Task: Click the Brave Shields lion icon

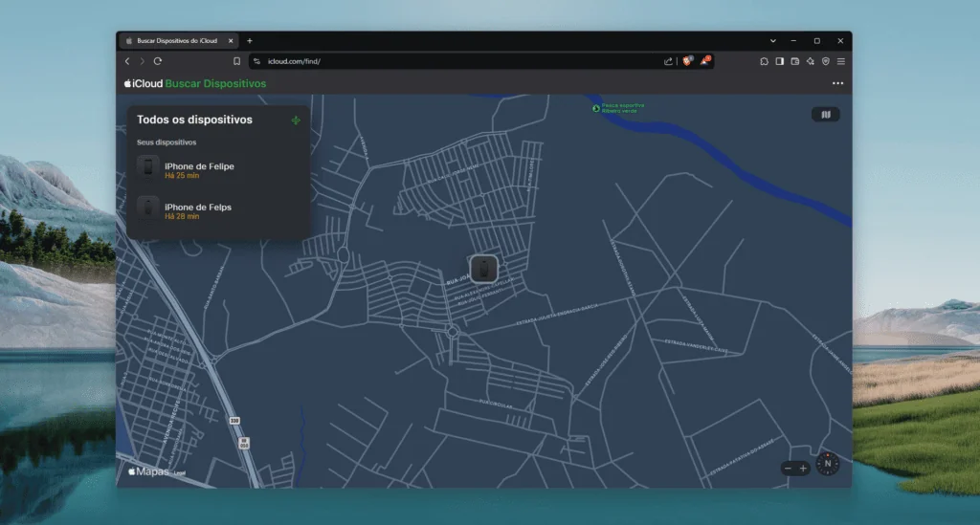Action: [x=686, y=61]
